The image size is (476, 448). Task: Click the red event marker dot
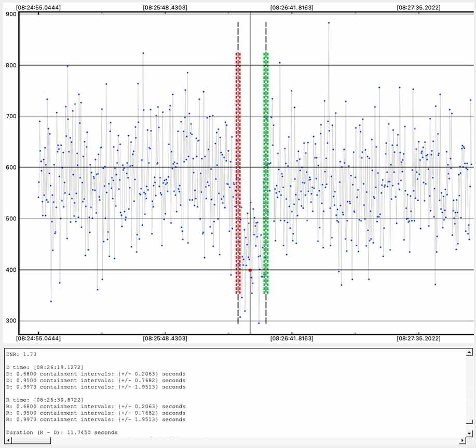tap(250, 270)
